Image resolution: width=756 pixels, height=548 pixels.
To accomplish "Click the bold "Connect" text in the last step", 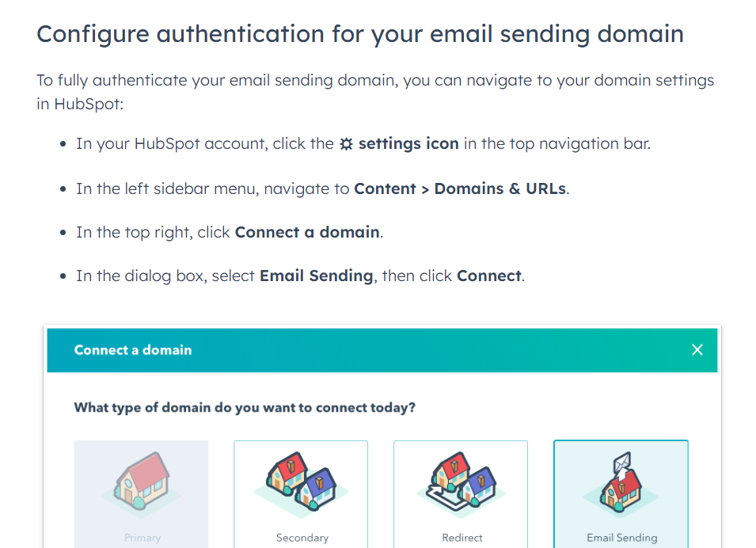I will click(488, 276).
